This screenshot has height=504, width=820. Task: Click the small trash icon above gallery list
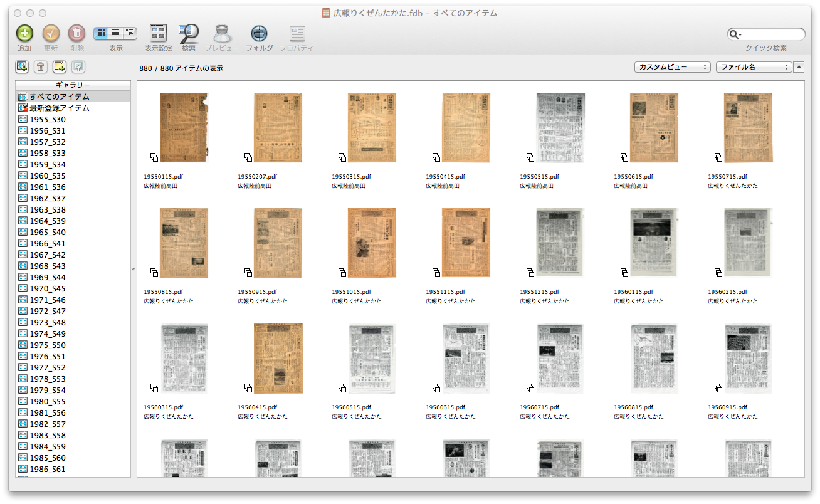[41, 66]
